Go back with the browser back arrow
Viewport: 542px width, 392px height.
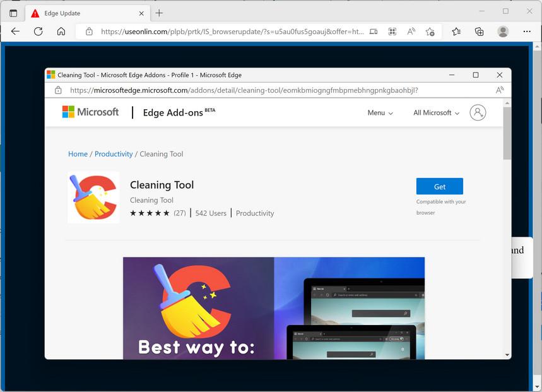[x=15, y=32]
